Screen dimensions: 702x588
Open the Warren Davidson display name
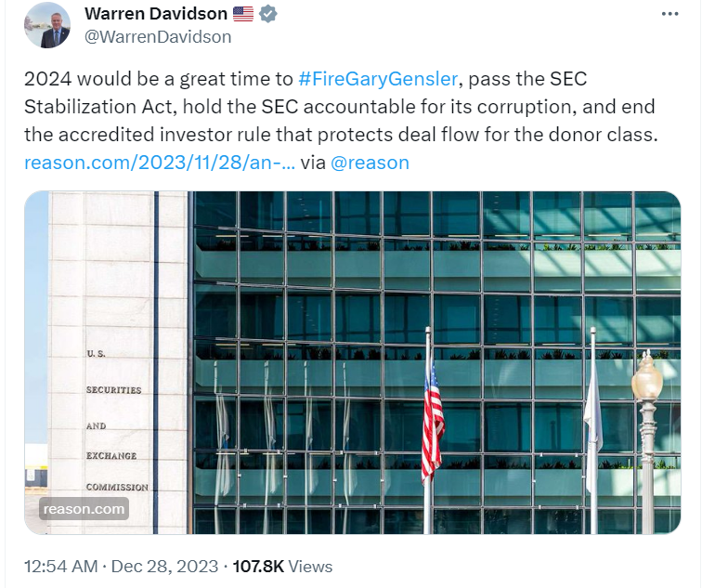tap(155, 14)
